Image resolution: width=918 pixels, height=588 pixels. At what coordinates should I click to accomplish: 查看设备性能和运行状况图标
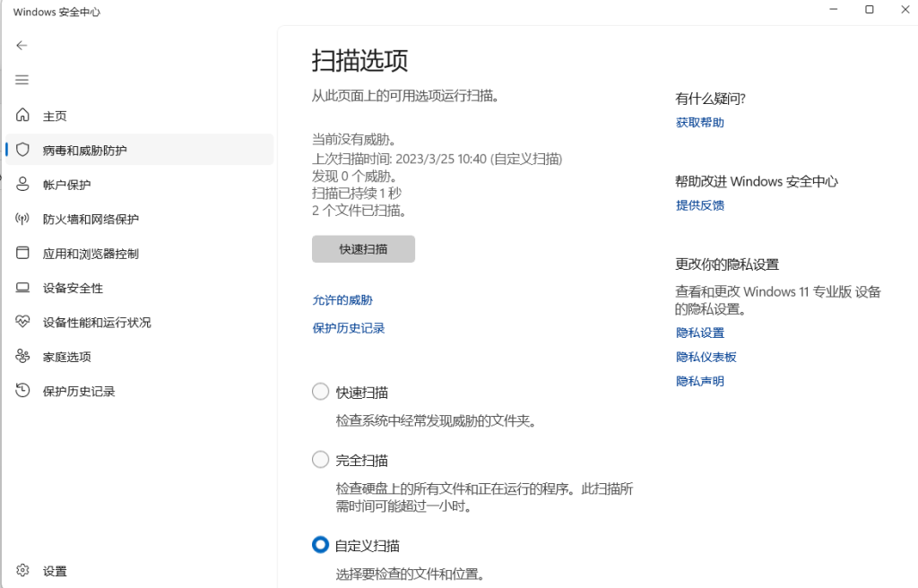point(22,321)
